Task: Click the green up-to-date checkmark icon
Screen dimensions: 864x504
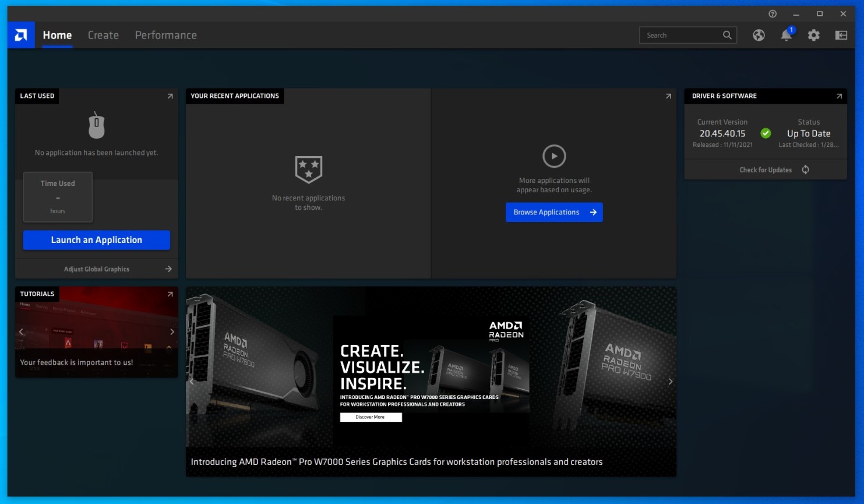Action: tap(766, 133)
